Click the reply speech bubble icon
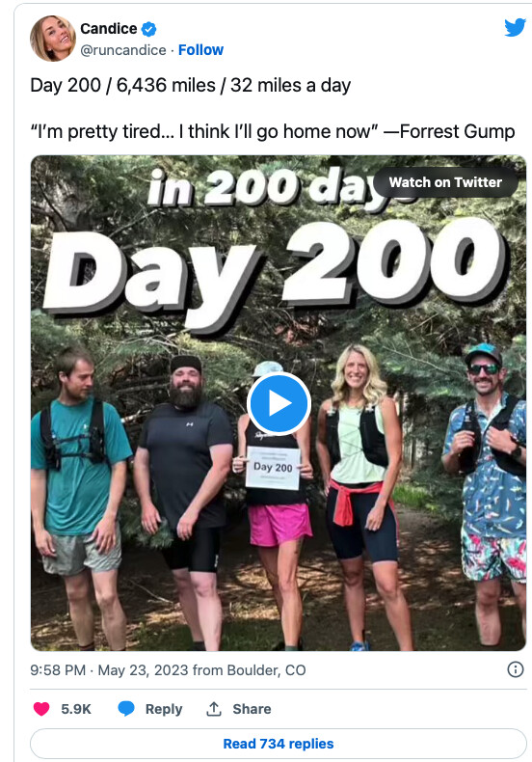532x762 pixels. point(126,709)
